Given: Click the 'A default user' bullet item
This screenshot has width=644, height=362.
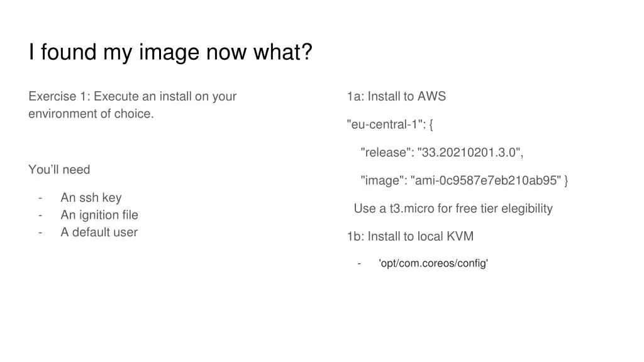Looking at the screenshot, I should [99, 232].
